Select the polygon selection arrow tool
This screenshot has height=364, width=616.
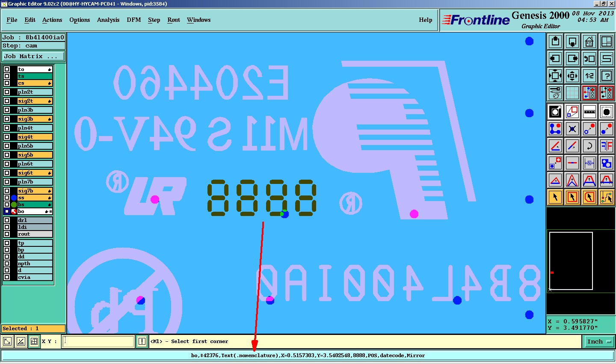[589, 197]
